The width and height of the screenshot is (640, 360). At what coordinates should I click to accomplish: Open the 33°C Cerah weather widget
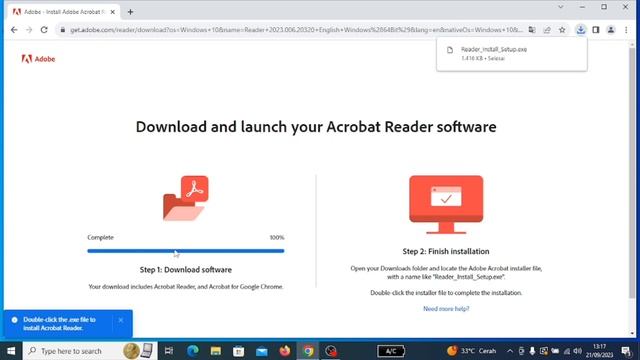[472, 351]
